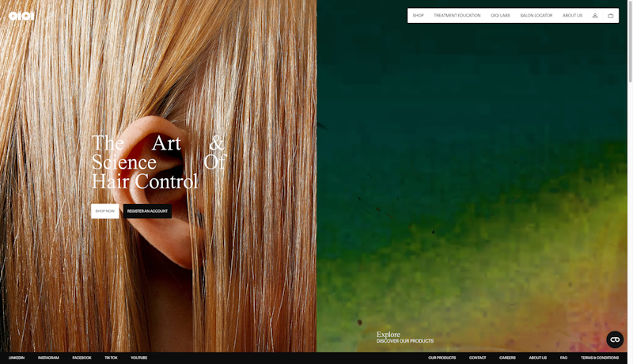Screen dimensions: 633x364
Task: Go to Treatment Education in navigation
Action: click(x=457, y=16)
